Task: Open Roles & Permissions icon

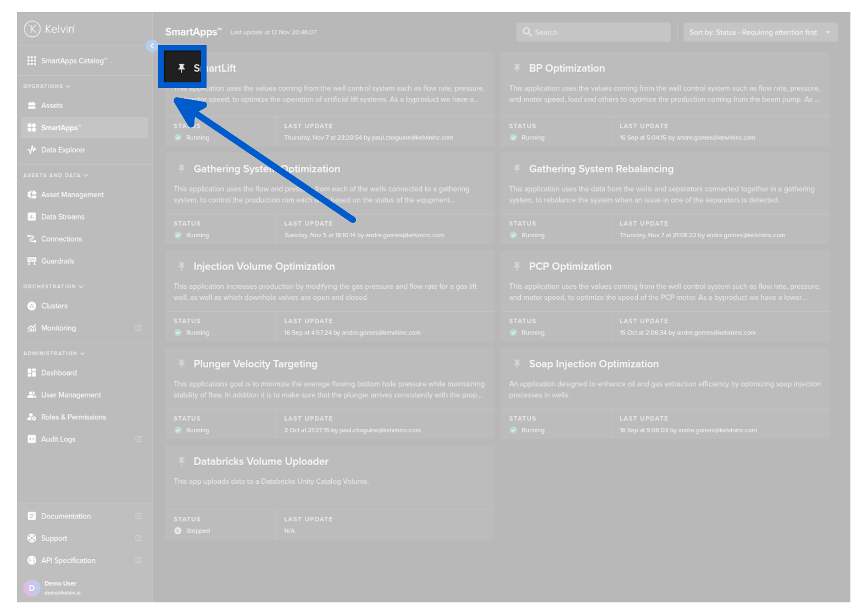Action: click(x=32, y=417)
